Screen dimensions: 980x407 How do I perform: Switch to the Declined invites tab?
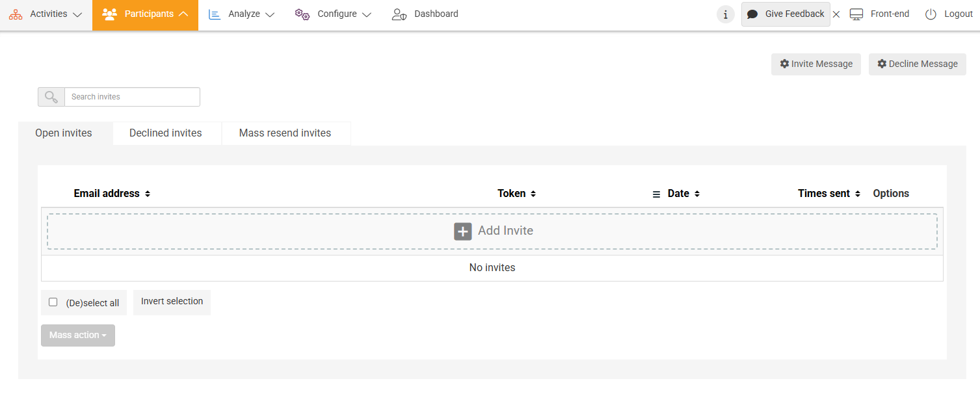166,133
